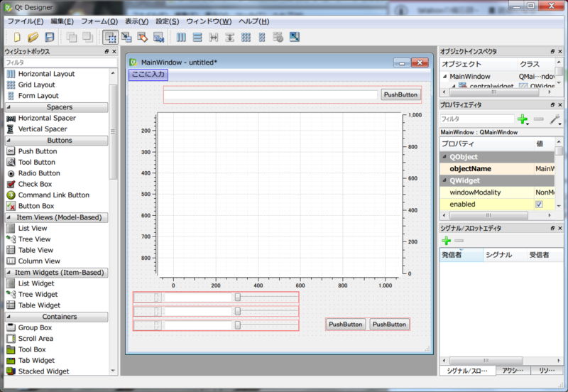Viewport: 568px width, 392px height.
Task: Collapse centralwidget node in object inspector
Action: click(454, 86)
